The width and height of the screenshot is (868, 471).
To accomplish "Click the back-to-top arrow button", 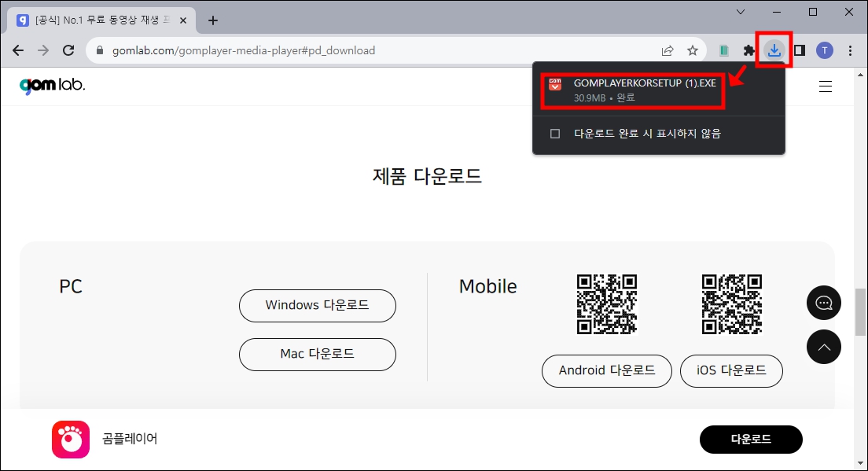I will click(x=824, y=347).
